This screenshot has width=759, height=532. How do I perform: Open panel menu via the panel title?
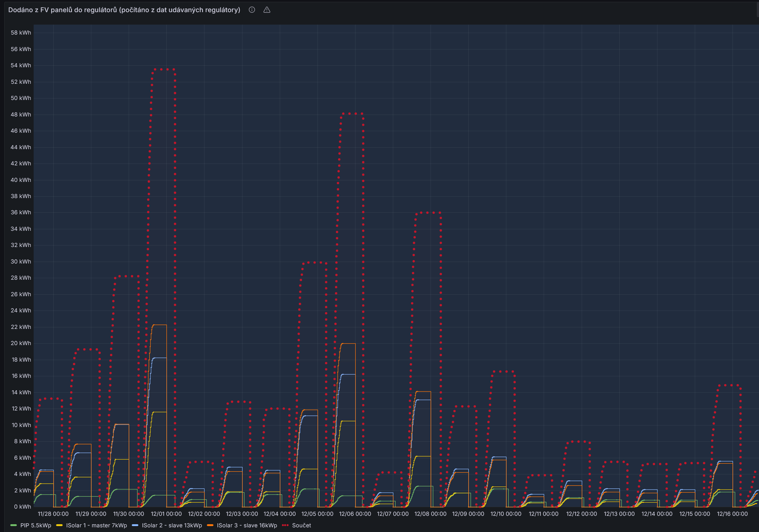pyautogui.click(x=124, y=10)
